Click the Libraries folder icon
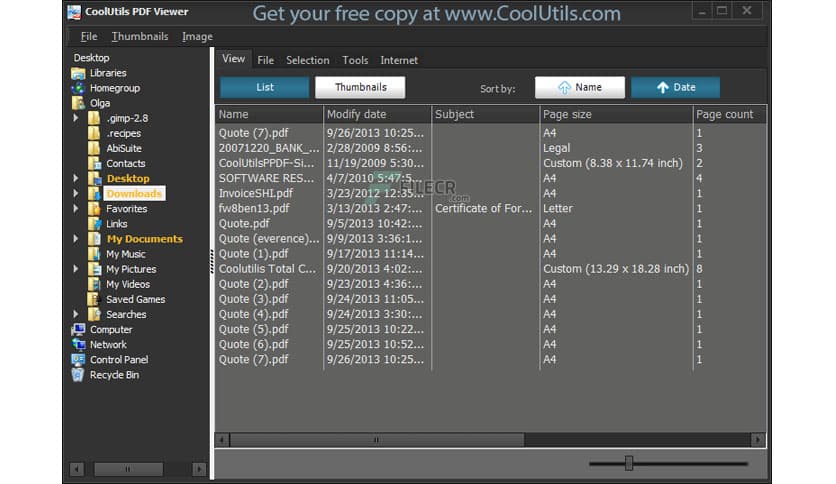 [x=78, y=73]
